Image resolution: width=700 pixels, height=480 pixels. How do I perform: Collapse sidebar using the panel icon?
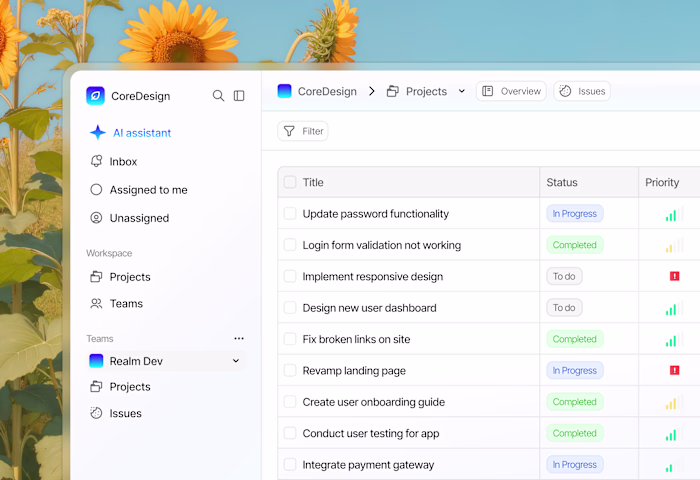[x=239, y=96]
